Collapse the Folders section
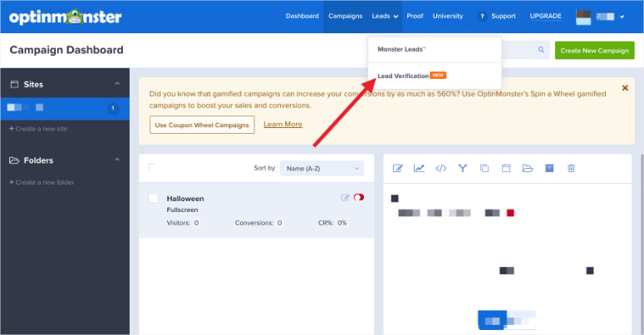The height and width of the screenshot is (335, 644). click(117, 160)
